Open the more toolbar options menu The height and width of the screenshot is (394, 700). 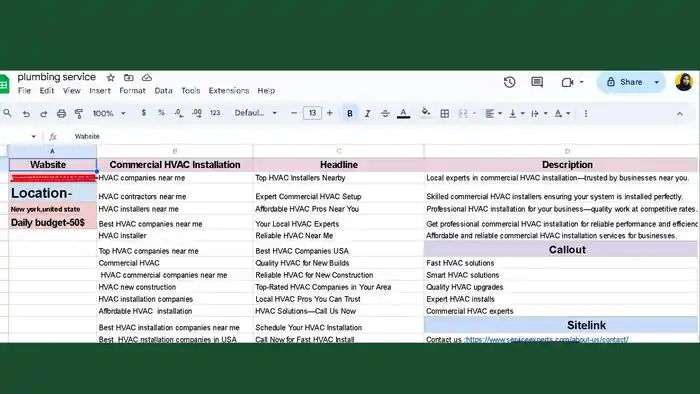point(586,114)
